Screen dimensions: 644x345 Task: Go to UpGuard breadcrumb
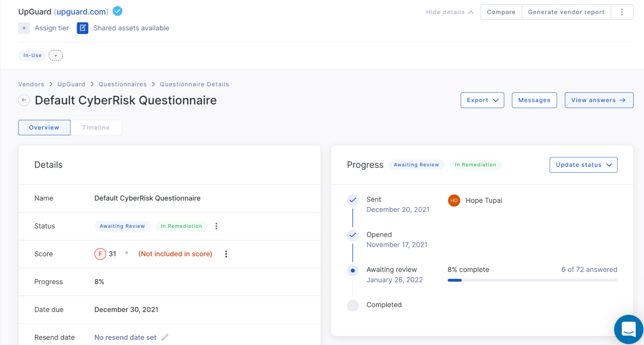(71, 84)
